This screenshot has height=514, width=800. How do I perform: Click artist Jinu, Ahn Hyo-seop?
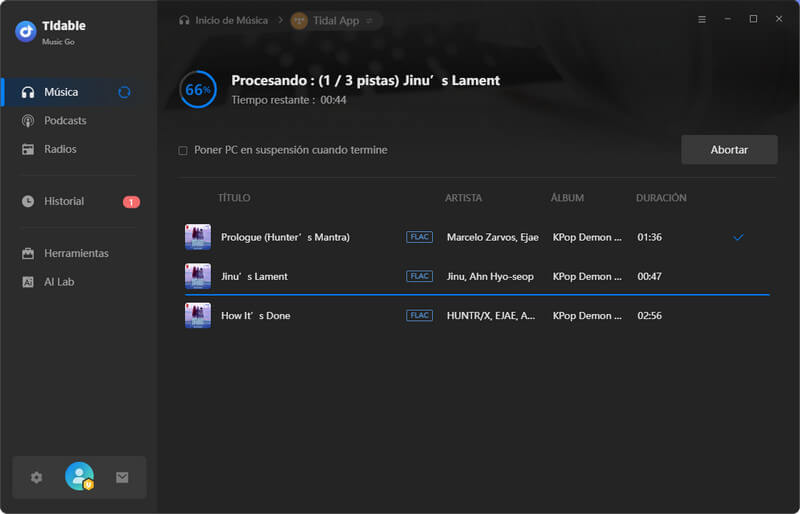point(490,277)
